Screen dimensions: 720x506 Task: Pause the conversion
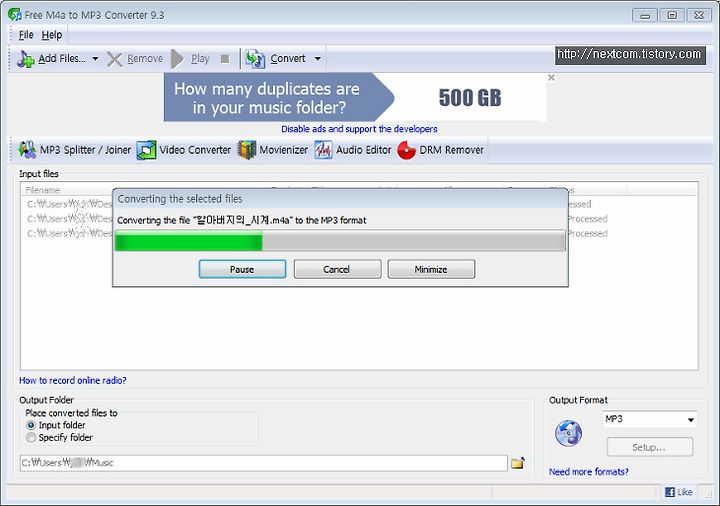click(242, 269)
